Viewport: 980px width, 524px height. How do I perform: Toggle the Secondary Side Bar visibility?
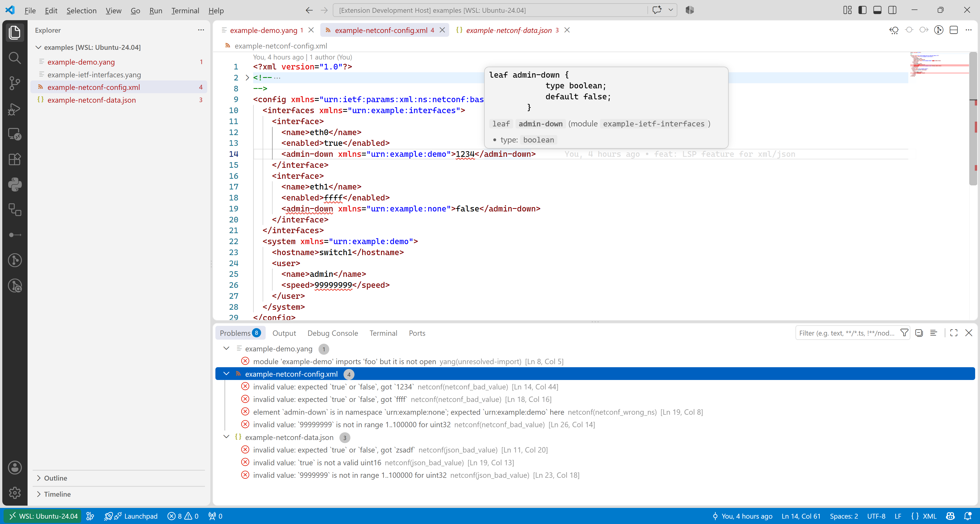(892, 10)
